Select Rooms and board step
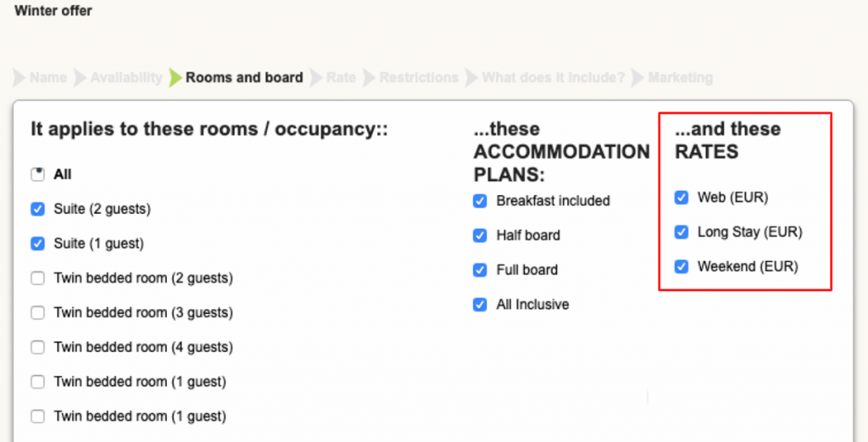 pos(244,78)
